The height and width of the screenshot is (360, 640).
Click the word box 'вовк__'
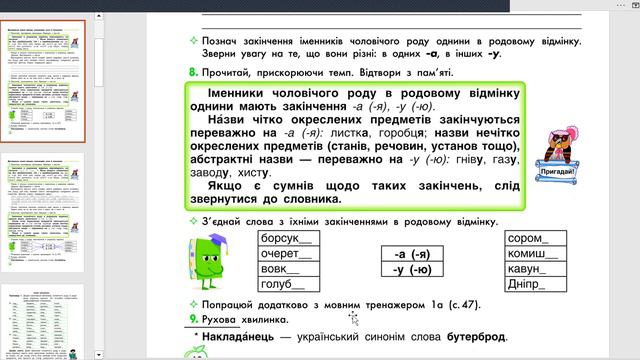pyautogui.click(x=289, y=269)
